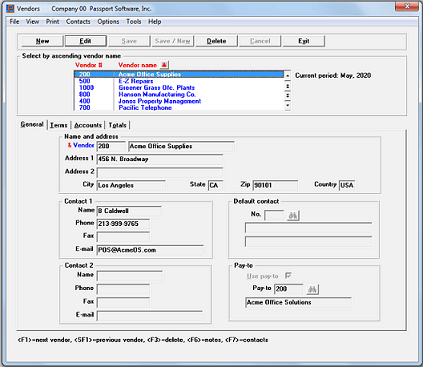Jump to top of vendor list

pyautogui.click(x=287, y=76)
